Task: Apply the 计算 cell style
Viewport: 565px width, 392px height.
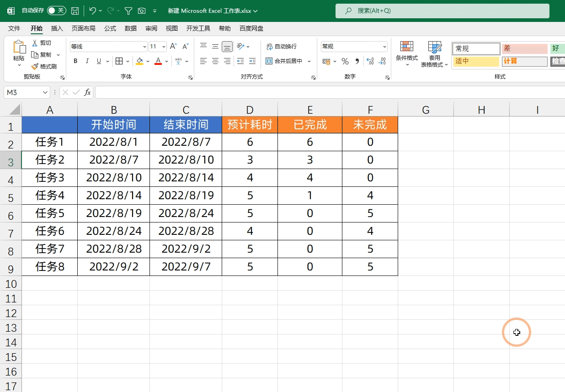Action: (x=524, y=61)
